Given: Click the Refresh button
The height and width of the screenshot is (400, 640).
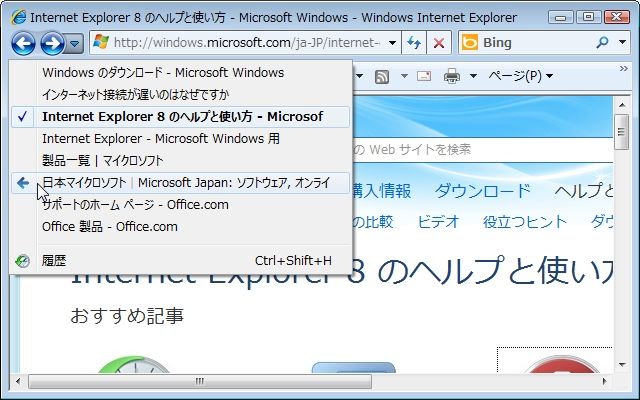Looking at the screenshot, I should pyautogui.click(x=414, y=43).
